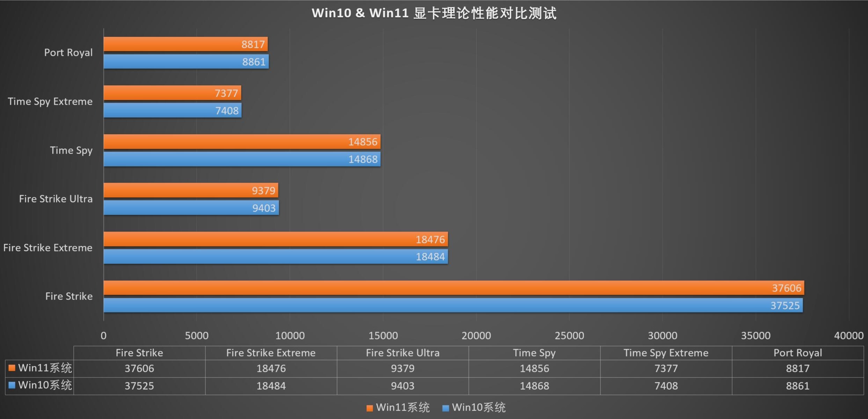
Task: Click the orange Fire Strike 37606 bar
Action: (x=453, y=288)
